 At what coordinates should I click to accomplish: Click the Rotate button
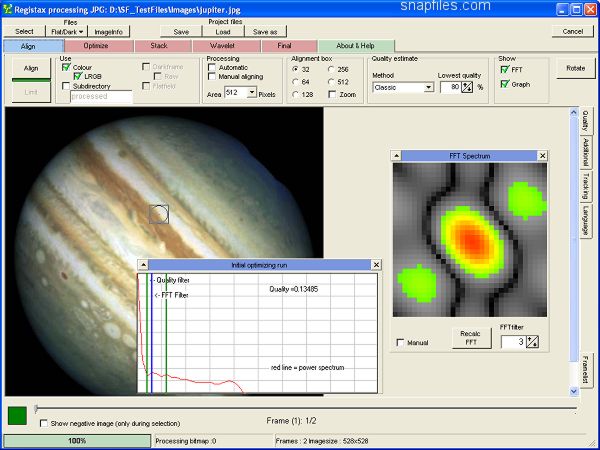575,68
